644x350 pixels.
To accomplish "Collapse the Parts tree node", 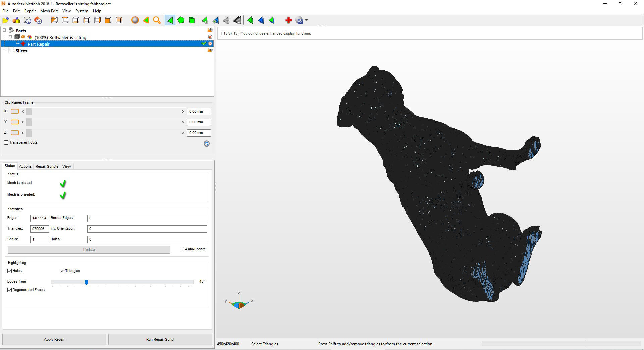I will click(x=4, y=30).
